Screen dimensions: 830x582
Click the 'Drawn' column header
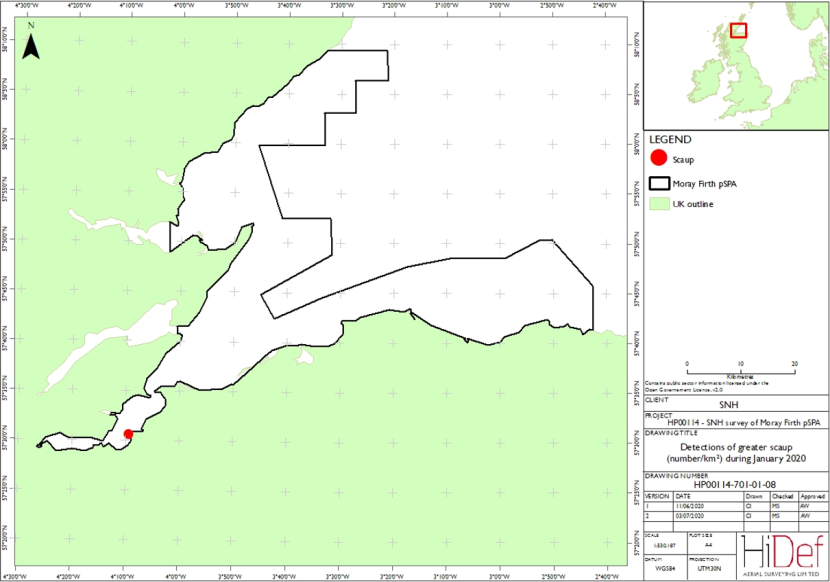754,497
